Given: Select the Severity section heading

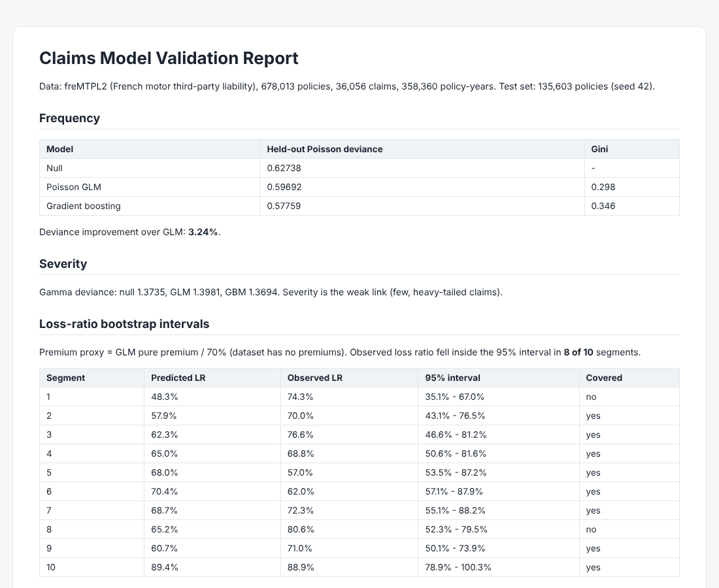Looking at the screenshot, I should point(63,264).
